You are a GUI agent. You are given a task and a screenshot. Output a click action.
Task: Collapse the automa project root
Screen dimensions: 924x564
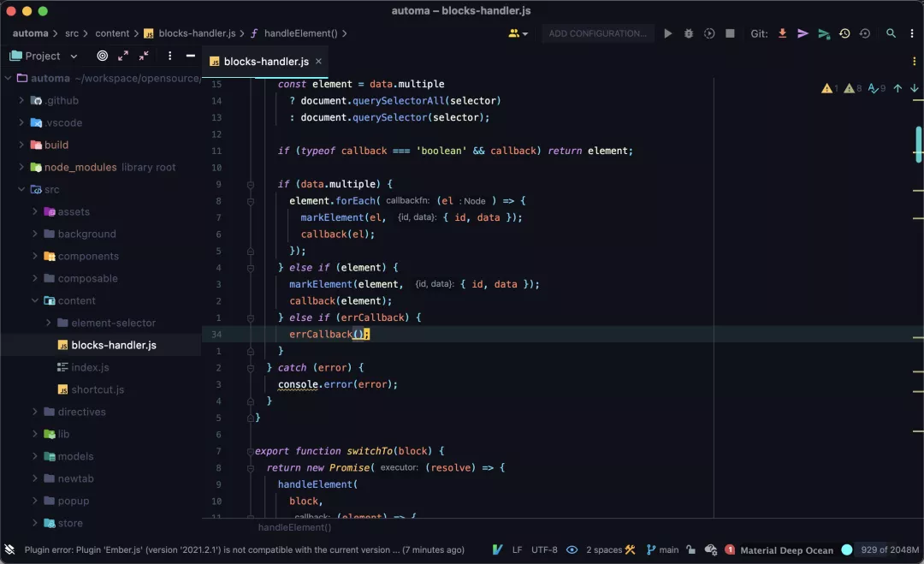pos(9,78)
